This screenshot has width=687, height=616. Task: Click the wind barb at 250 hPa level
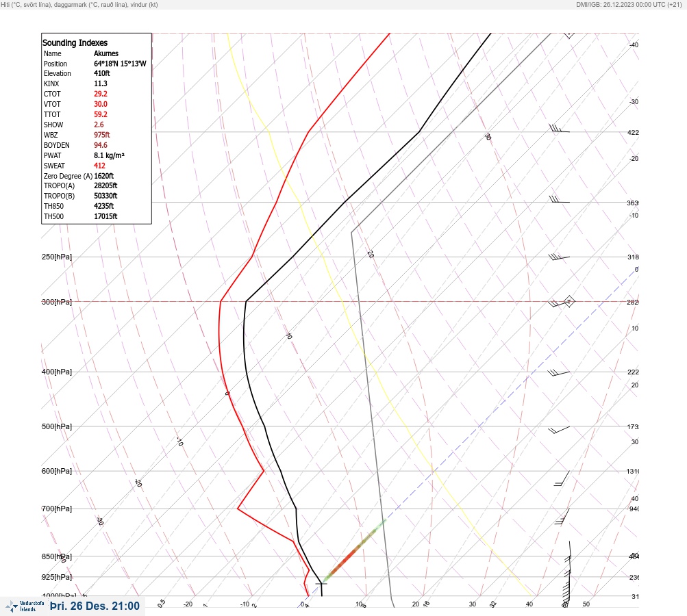click(x=559, y=257)
